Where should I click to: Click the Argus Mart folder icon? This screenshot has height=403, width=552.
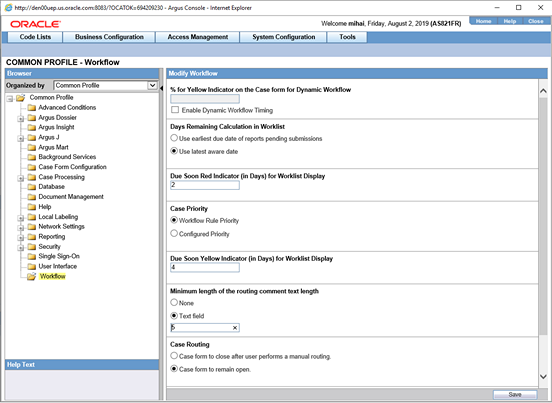[32, 147]
